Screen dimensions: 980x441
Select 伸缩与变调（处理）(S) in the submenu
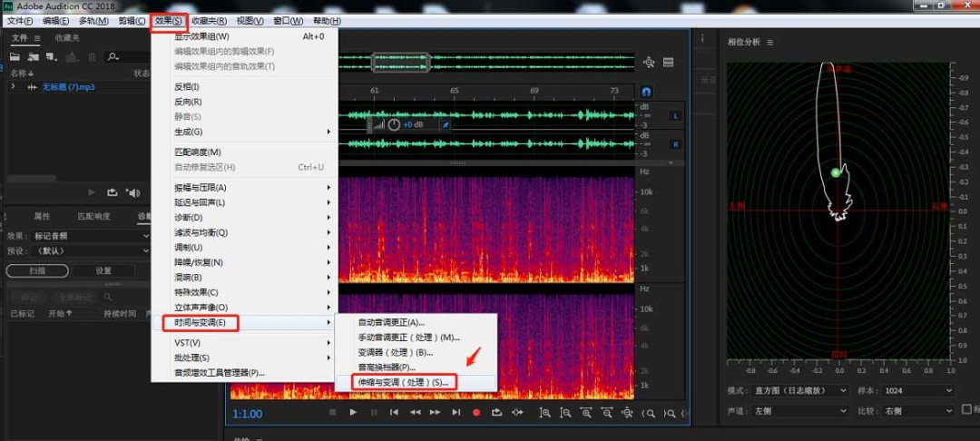404,382
